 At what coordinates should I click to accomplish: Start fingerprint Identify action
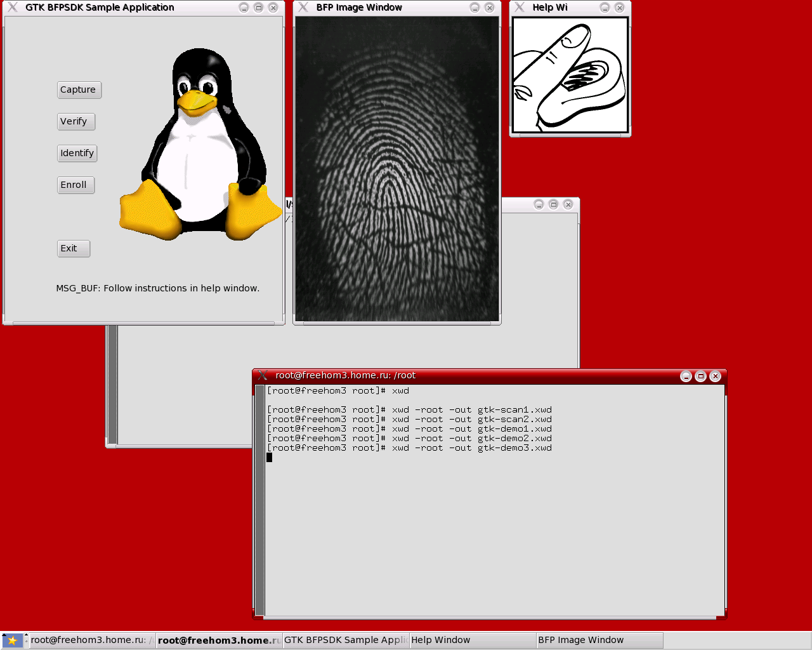click(x=77, y=154)
